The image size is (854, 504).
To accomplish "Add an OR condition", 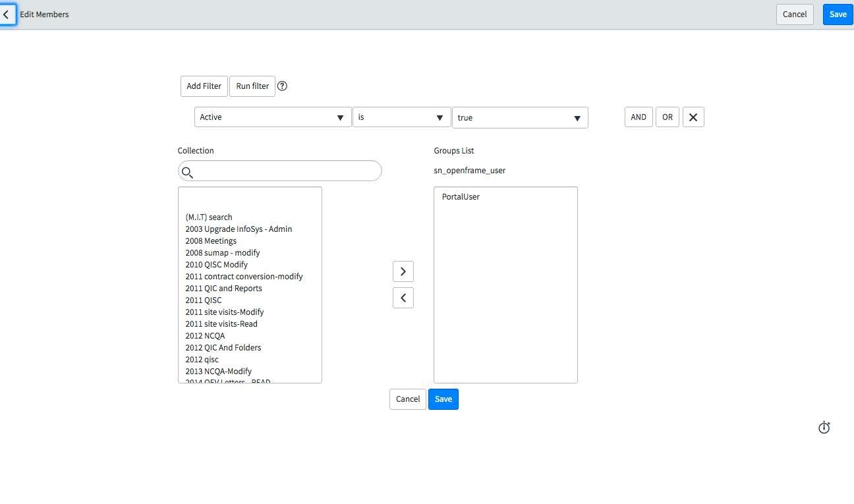I will click(668, 117).
